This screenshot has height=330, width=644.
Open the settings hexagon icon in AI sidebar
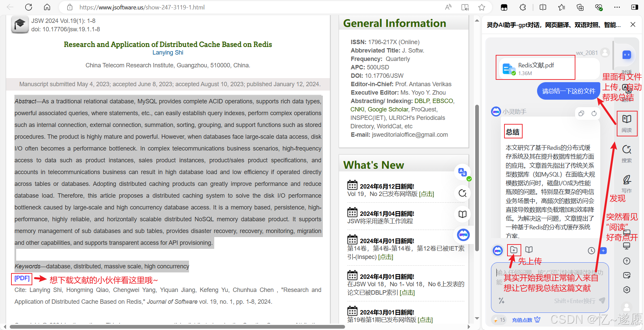click(x=627, y=290)
